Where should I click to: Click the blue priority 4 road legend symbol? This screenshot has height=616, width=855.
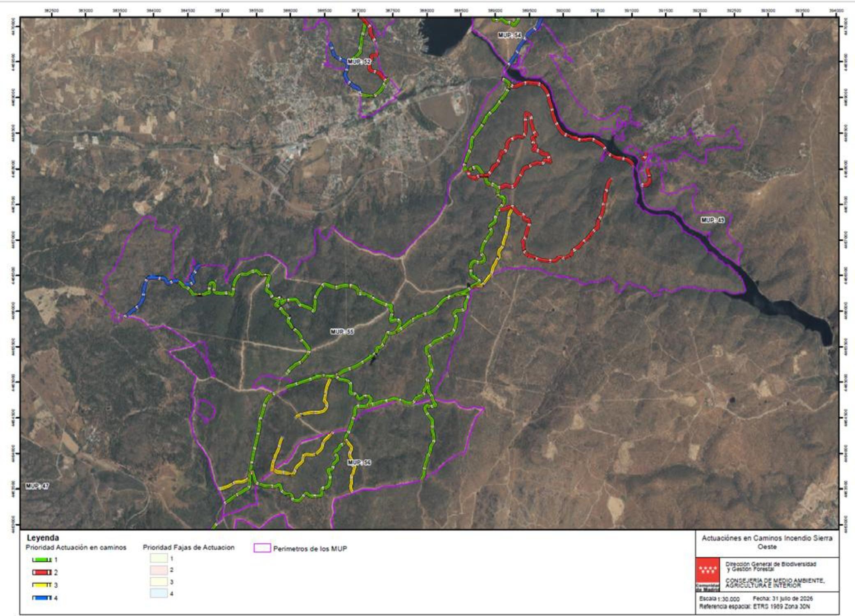[42, 598]
